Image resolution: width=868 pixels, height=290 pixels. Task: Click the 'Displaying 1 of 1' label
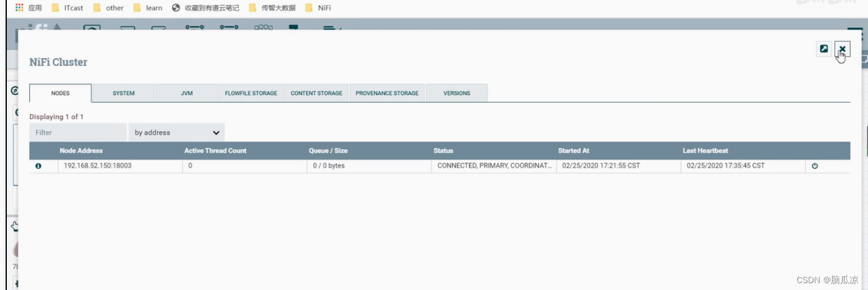click(x=56, y=117)
